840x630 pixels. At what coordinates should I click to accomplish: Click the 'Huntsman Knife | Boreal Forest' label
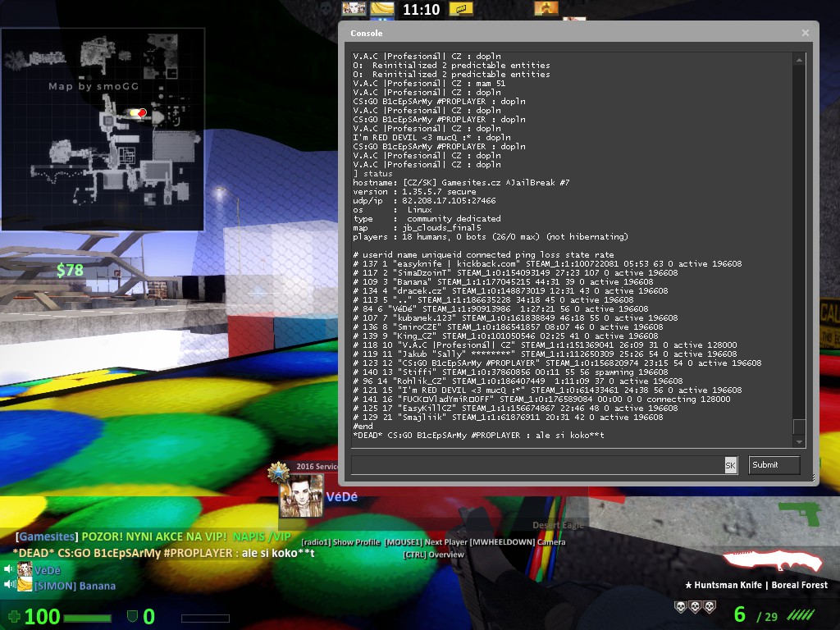[x=756, y=585]
